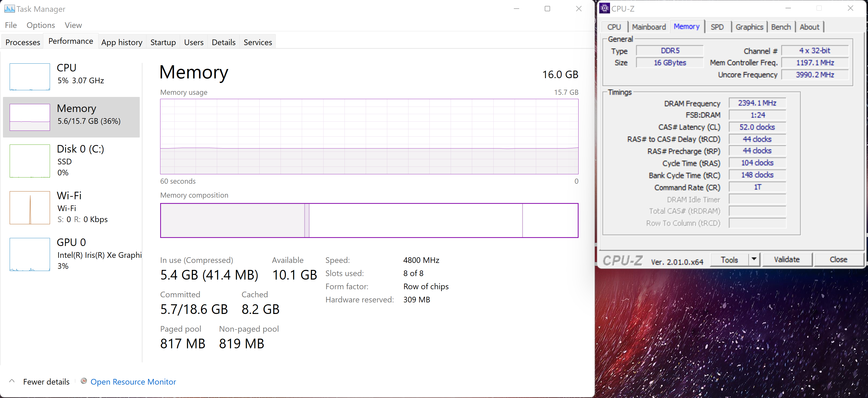868x398 pixels.
Task: Click the Fewer details label
Action: point(46,382)
